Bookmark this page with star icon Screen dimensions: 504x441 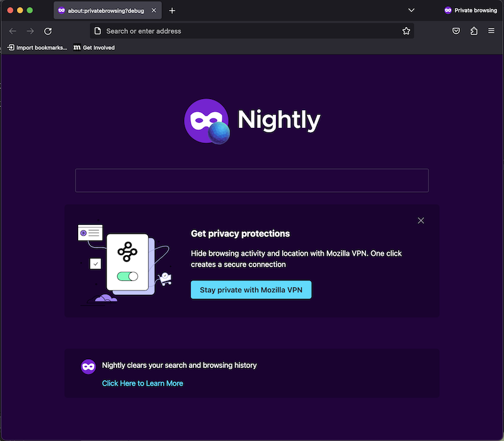(x=406, y=31)
